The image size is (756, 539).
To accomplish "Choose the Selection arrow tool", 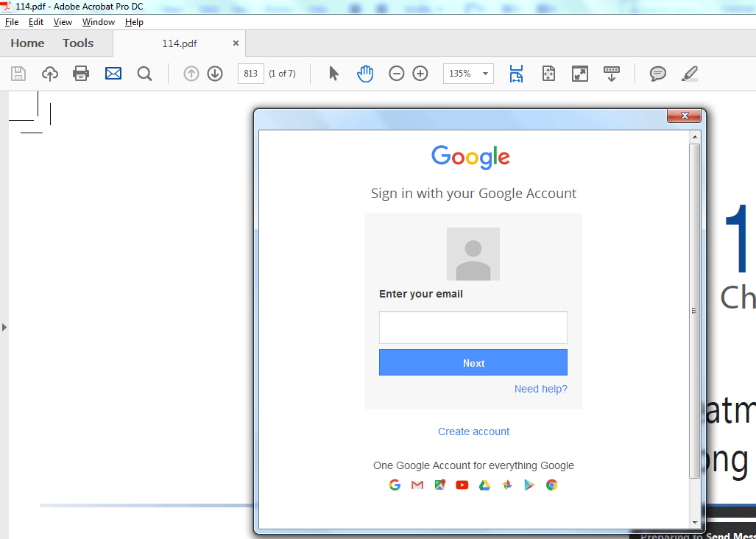I will 333,74.
